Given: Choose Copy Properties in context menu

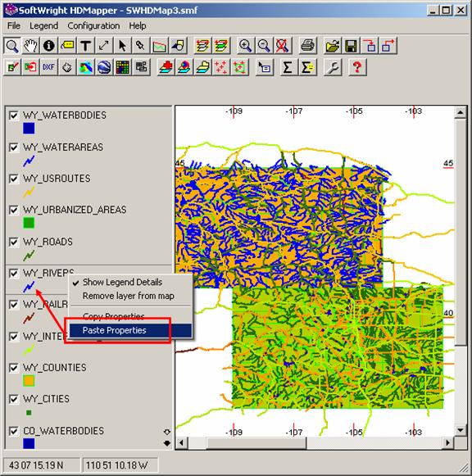Looking at the screenshot, I should (x=131, y=316).
